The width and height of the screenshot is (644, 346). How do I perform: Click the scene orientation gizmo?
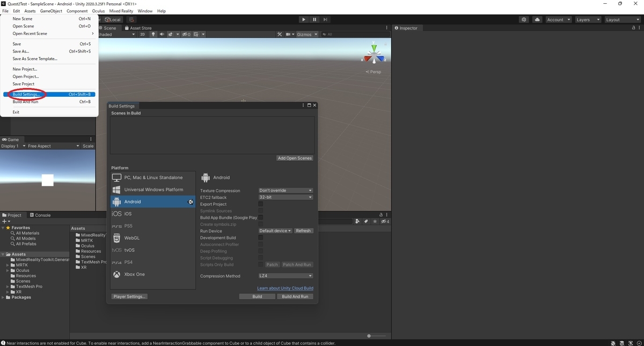(374, 54)
